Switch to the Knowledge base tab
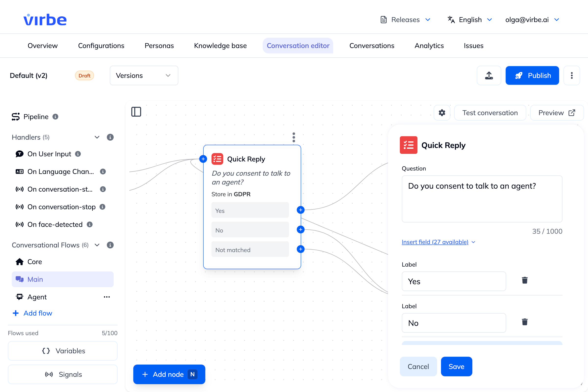Screen dimensions: 588x392 tap(220, 46)
